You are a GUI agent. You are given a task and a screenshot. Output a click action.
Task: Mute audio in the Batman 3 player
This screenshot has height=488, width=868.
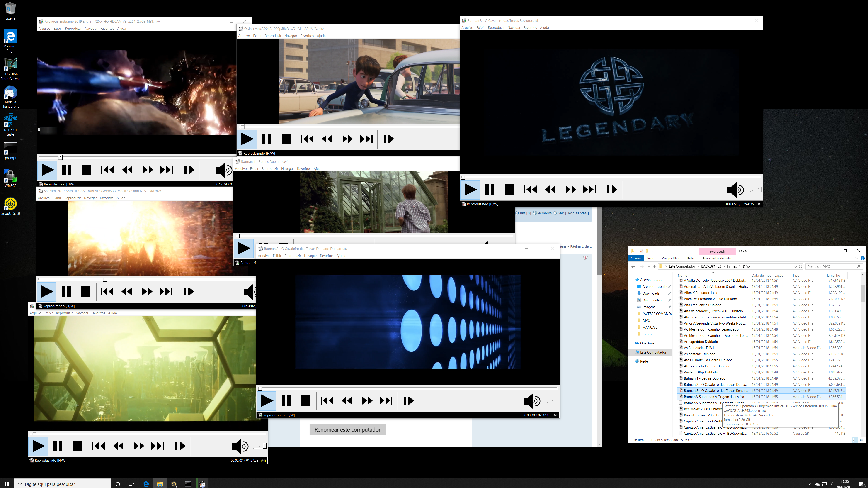click(735, 190)
